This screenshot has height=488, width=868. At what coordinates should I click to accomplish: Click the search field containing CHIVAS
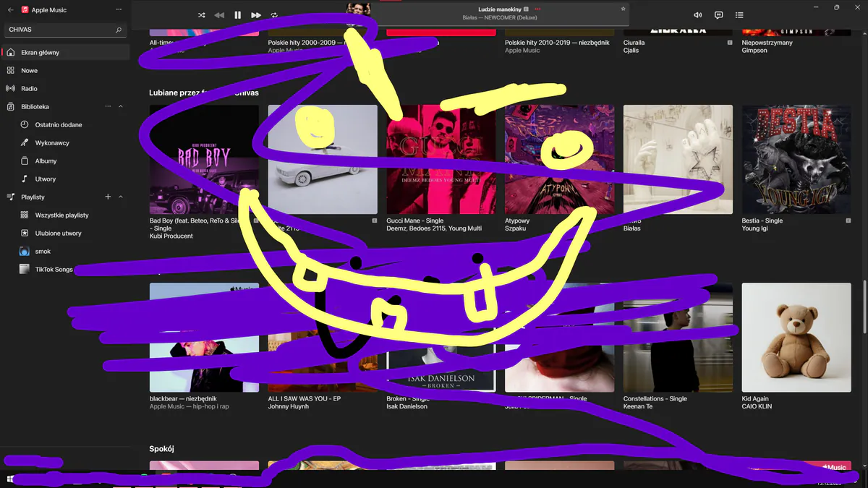pos(65,30)
